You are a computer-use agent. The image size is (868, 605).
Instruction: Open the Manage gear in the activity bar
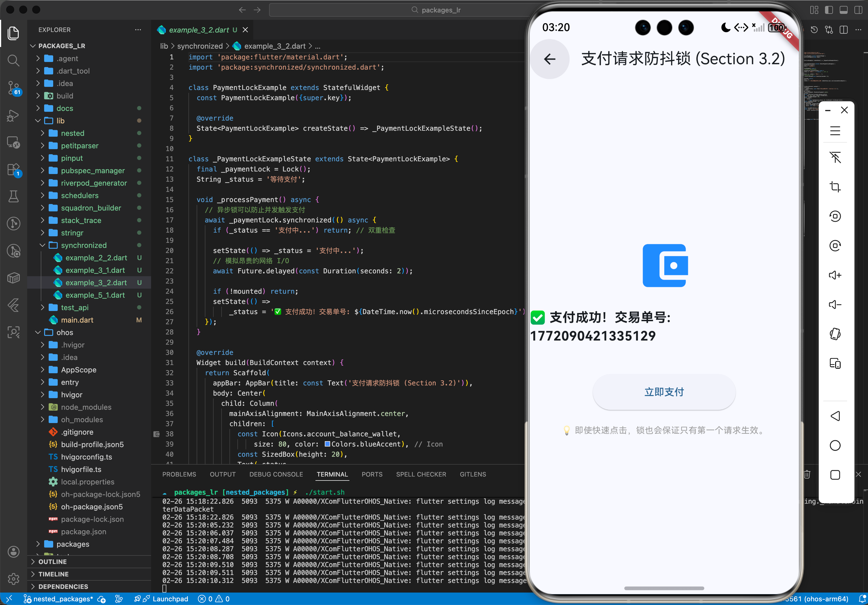coord(14,578)
